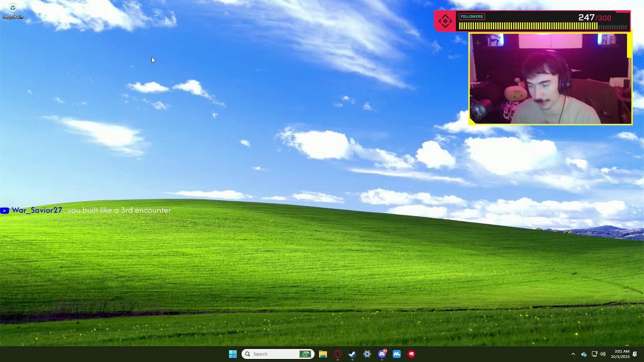
Task: Click the War_Savior27 chat username
Action: coord(37,210)
